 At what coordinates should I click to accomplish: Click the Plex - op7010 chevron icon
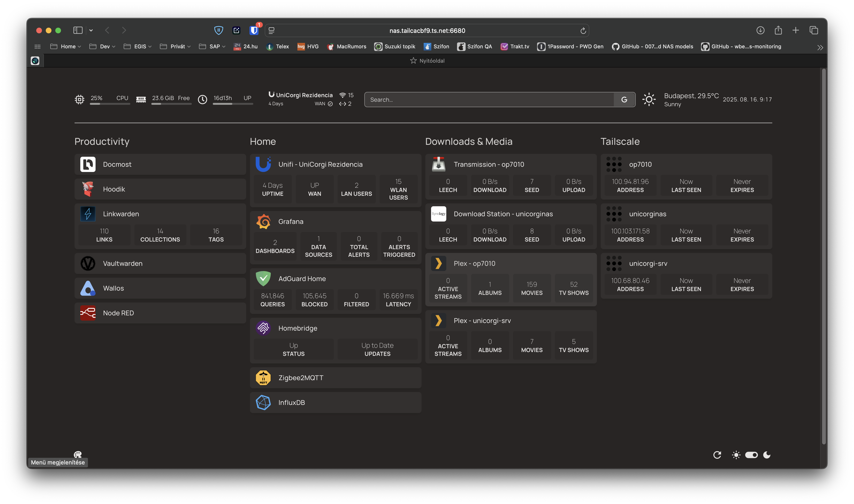(438, 263)
